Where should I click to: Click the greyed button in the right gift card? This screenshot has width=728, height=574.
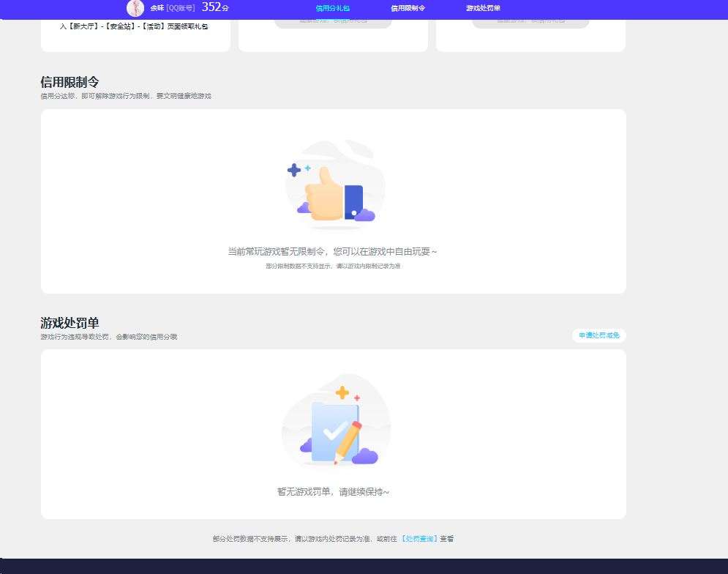[x=530, y=22]
